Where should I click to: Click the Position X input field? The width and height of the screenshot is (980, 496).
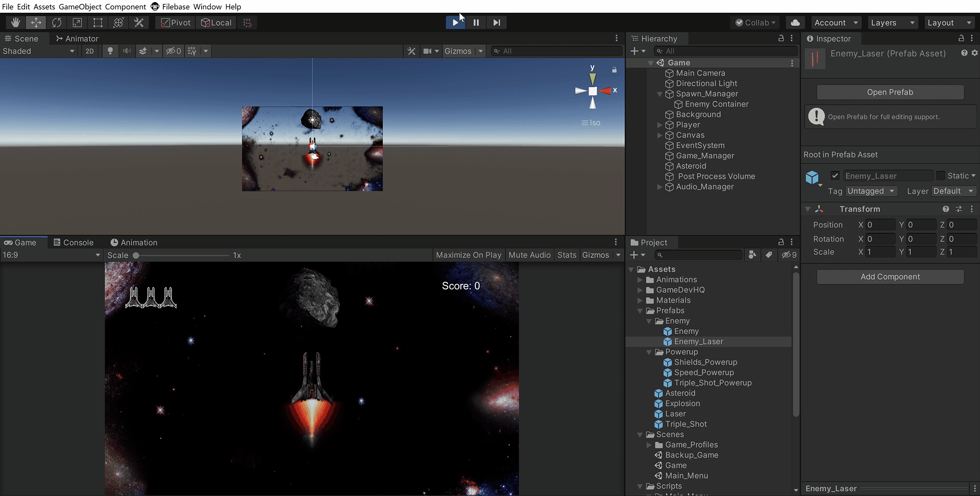(880, 225)
